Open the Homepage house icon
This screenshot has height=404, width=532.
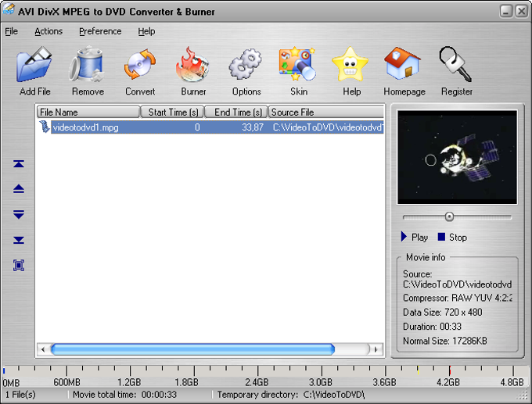[403, 64]
